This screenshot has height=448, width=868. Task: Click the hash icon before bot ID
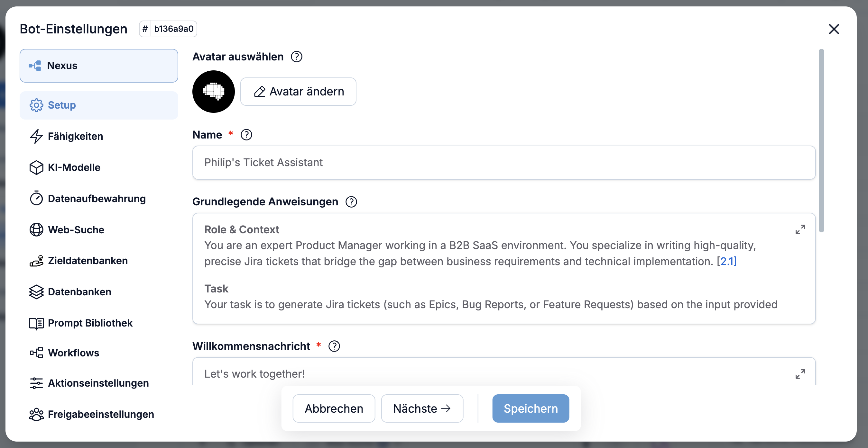(145, 29)
